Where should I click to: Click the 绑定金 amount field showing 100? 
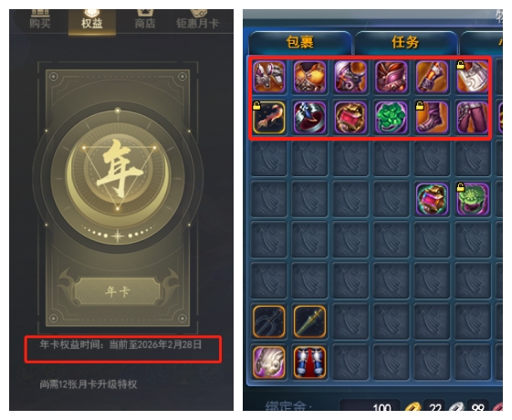(x=370, y=406)
